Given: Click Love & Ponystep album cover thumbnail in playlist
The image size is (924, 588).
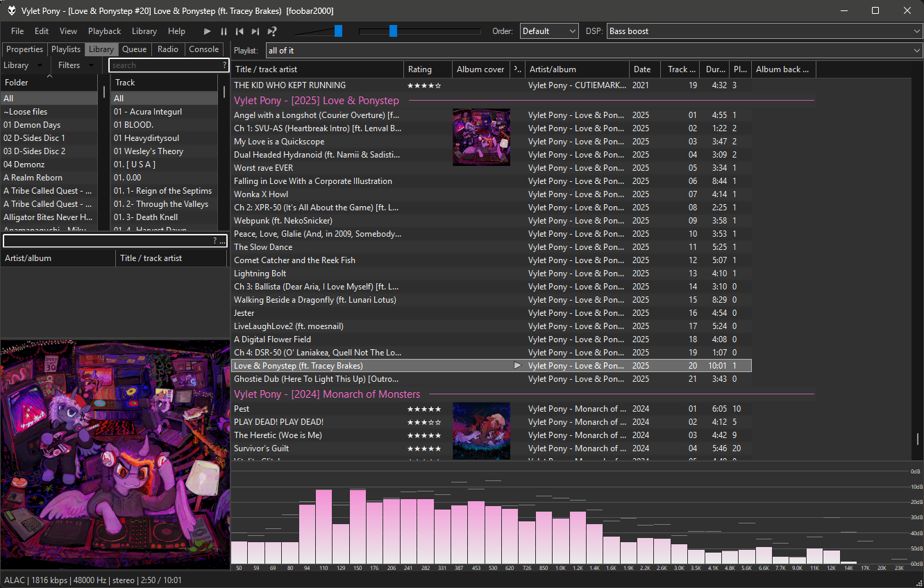Looking at the screenshot, I should (481, 137).
